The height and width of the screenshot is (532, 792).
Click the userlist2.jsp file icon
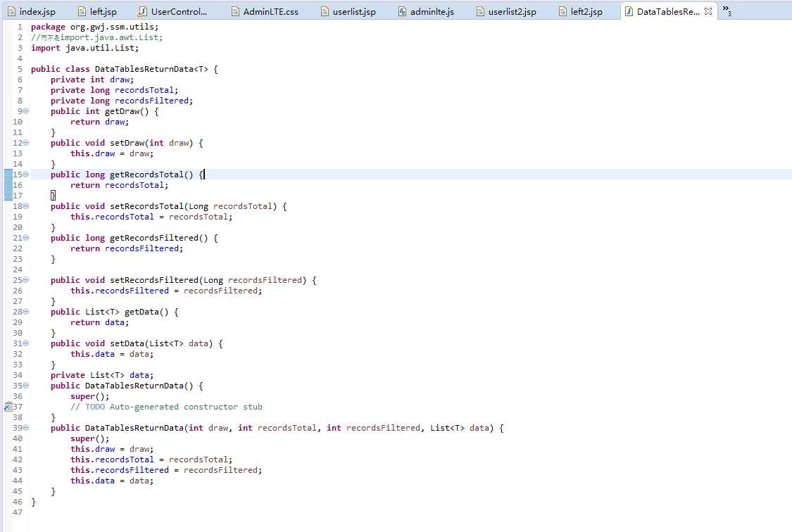click(x=480, y=11)
